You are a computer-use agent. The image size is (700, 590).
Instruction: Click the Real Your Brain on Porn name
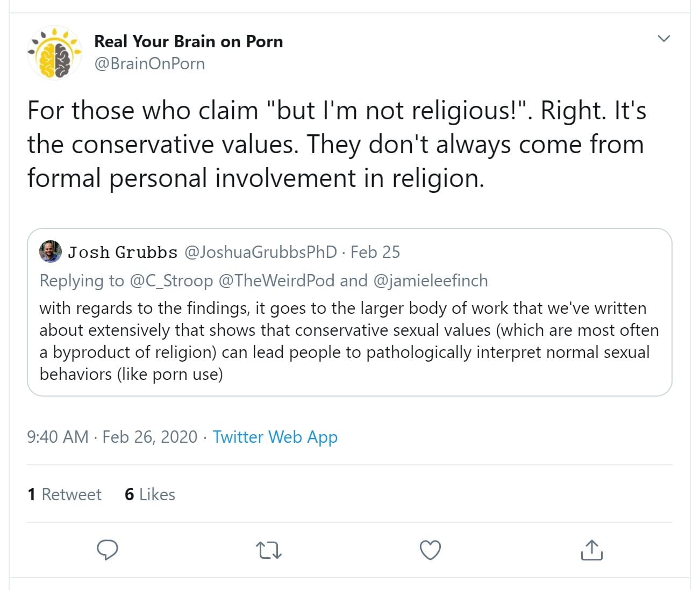point(188,41)
